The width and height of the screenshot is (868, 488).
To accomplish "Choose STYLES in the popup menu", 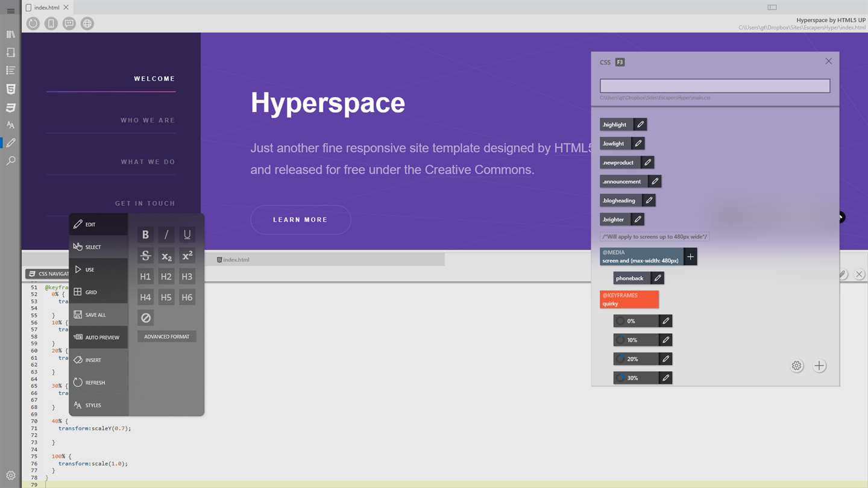I will pos(98,405).
